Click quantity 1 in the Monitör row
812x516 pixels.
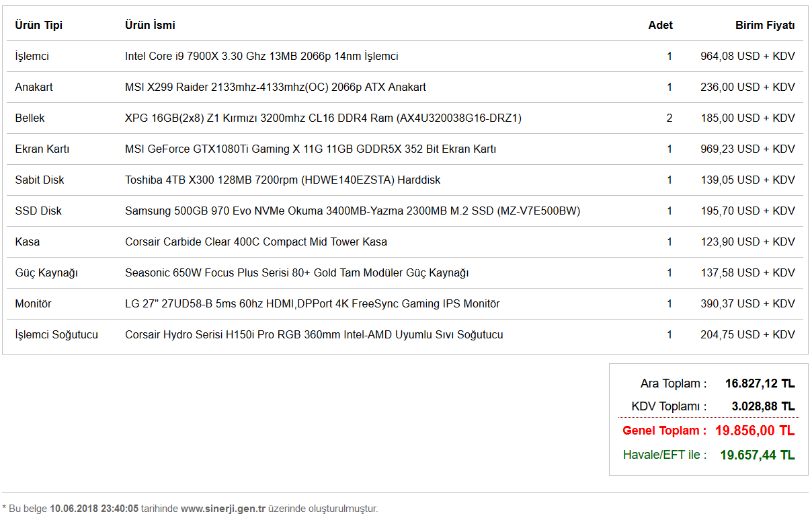point(669,303)
